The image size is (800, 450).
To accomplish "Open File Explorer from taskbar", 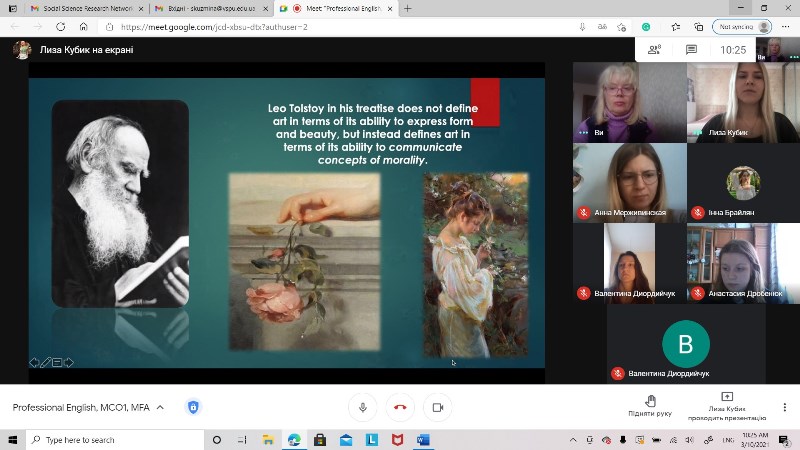I will (268, 440).
